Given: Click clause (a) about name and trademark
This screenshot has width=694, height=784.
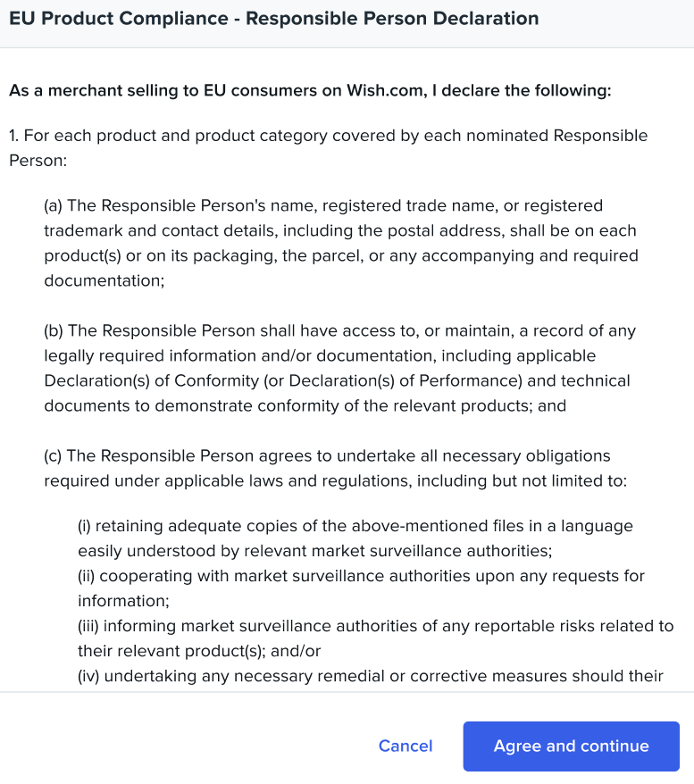Looking at the screenshot, I should 323,205.
